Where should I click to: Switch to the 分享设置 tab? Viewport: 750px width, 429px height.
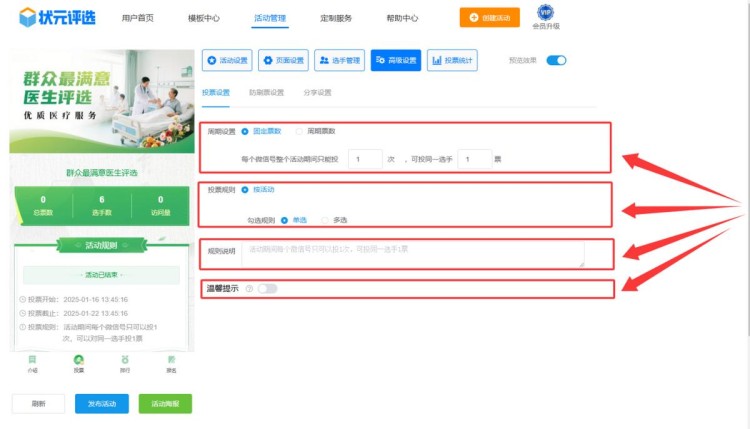click(317, 92)
